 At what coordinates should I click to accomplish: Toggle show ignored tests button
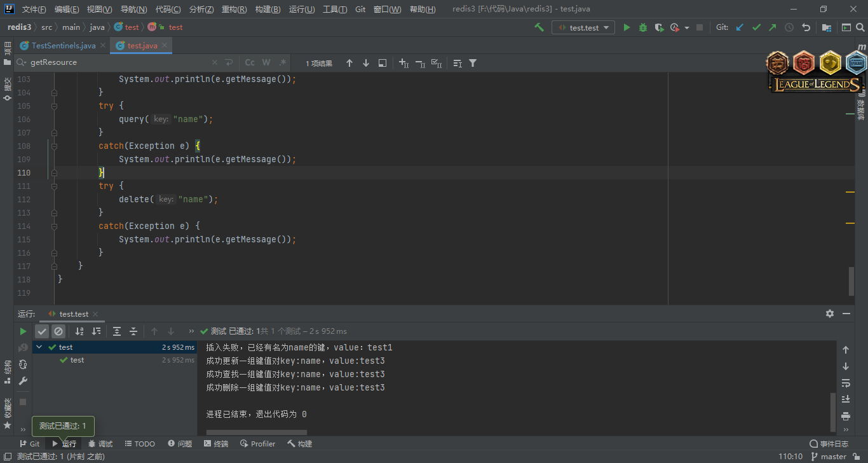58,331
